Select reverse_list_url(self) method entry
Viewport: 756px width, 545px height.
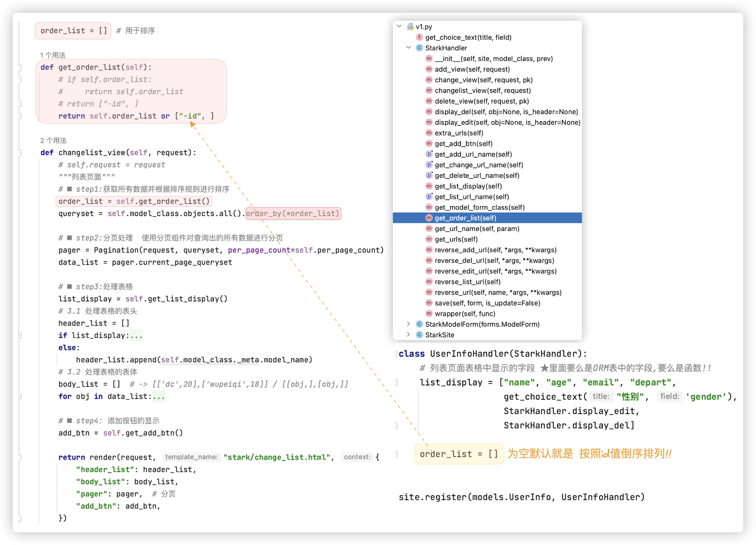coord(467,282)
